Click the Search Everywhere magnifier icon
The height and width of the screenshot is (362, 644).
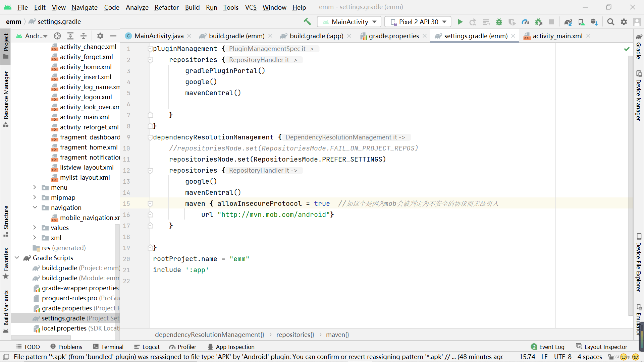point(611,22)
